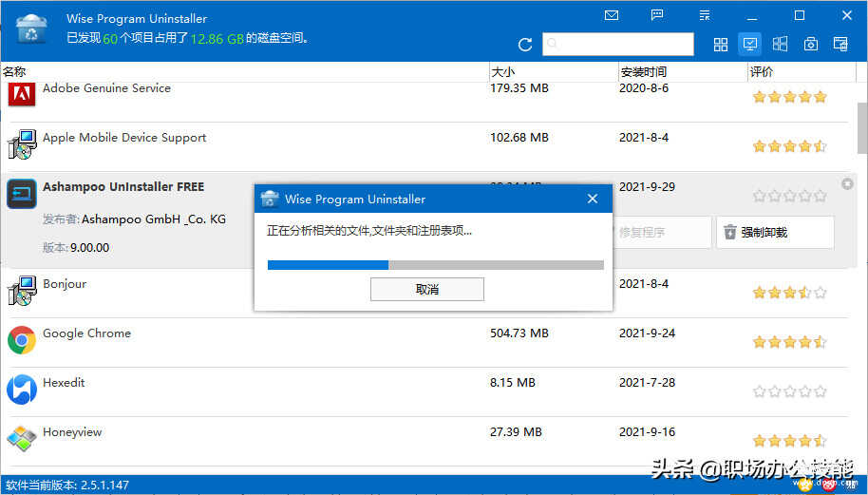Switch to all programs grid view icon

coord(721,45)
